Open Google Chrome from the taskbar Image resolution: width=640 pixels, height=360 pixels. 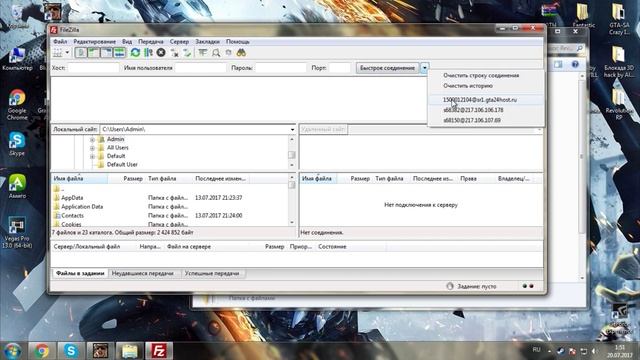coord(41,351)
